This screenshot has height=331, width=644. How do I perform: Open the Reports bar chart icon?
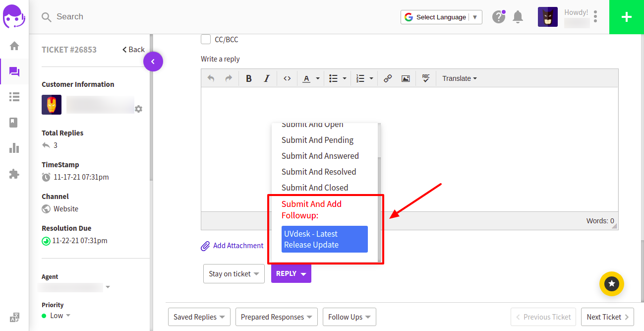pos(14,148)
